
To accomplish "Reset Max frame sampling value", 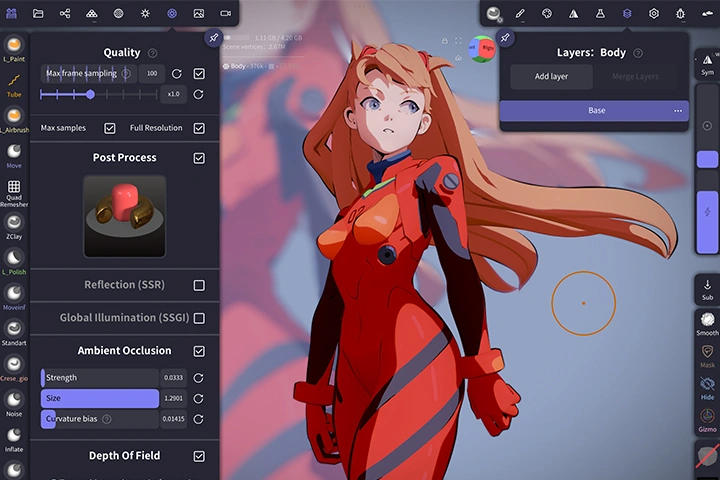I will (176, 73).
